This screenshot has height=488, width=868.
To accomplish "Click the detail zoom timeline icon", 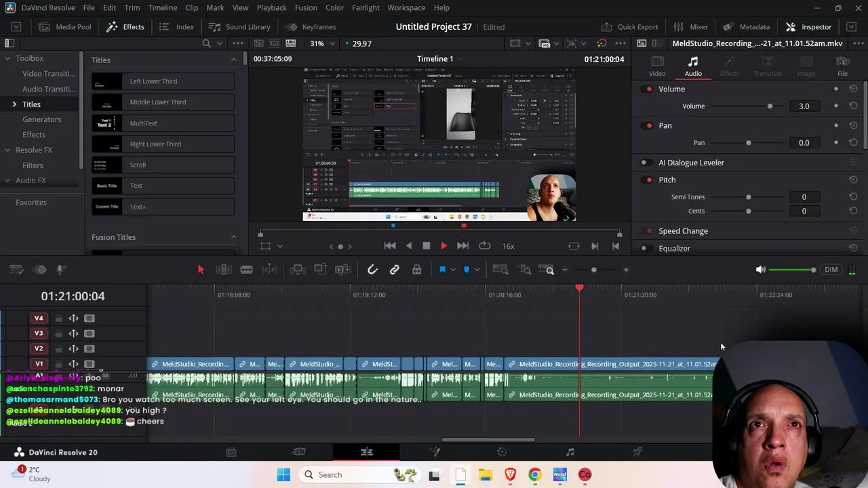I will 525,270.
